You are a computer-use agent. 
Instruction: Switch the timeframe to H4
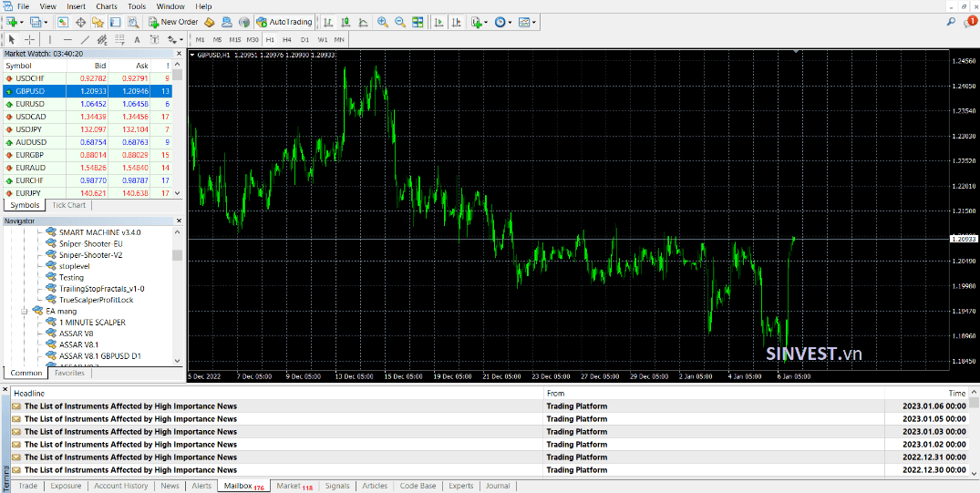tap(287, 39)
